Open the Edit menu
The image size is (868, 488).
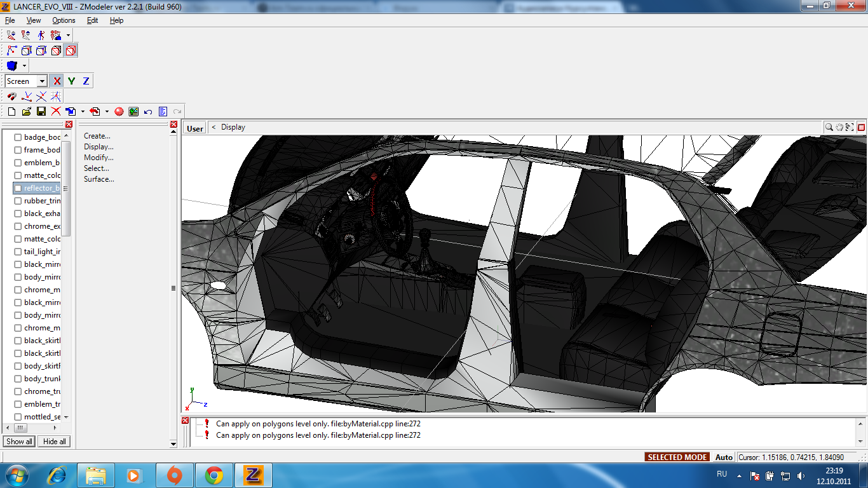pos(93,20)
